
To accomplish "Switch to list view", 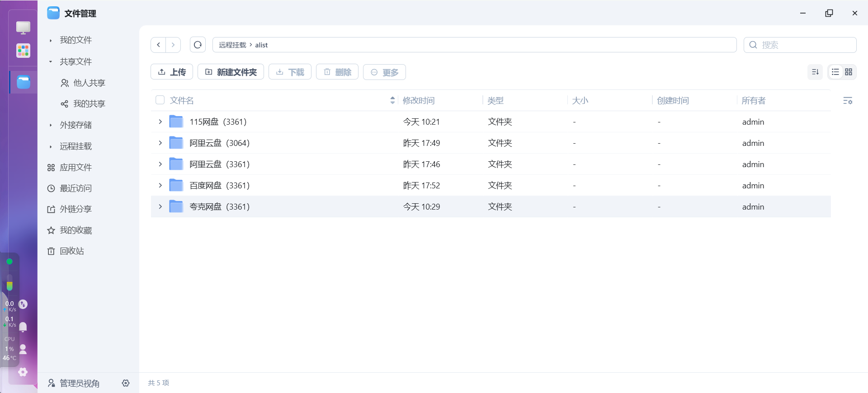I will (x=835, y=72).
